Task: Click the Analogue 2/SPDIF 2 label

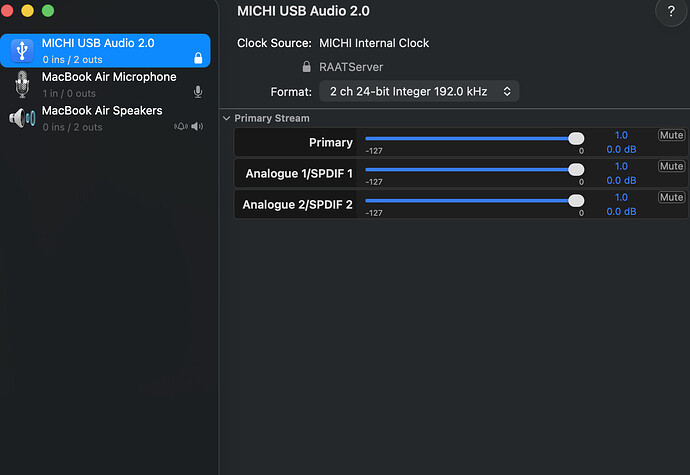Action: point(297,205)
